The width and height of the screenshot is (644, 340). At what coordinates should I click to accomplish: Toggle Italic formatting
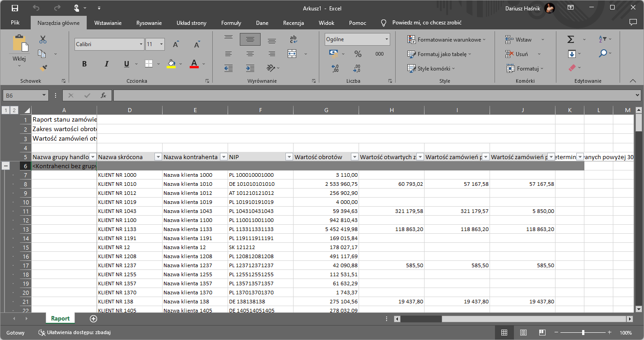coord(107,64)
